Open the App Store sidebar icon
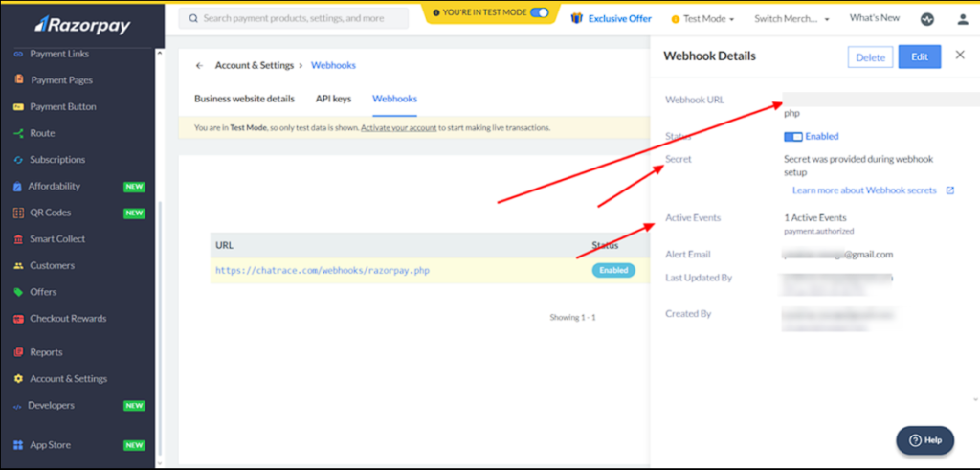Viewport: 980px width, 470px height. pyautogui.click(x=19, y=445)
